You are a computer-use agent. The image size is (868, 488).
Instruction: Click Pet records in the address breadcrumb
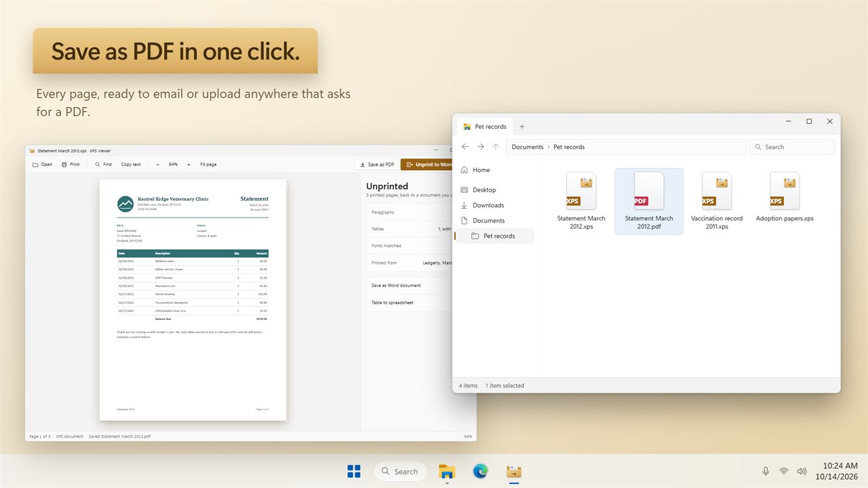[x=569, y=147]
